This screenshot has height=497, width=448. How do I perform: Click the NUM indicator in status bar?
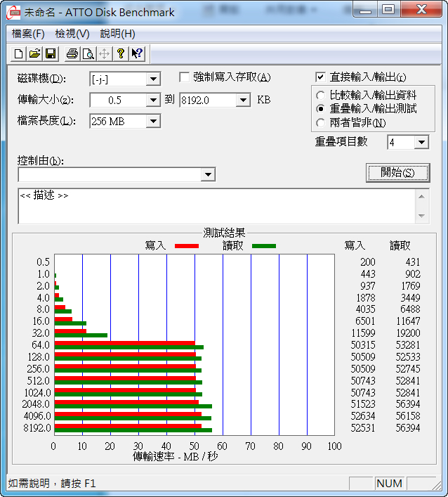tap(390, 484)
